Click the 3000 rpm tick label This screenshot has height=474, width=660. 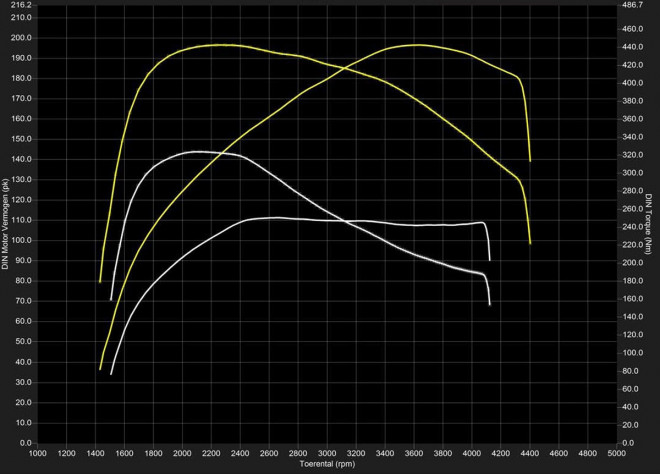click(327, 453)
